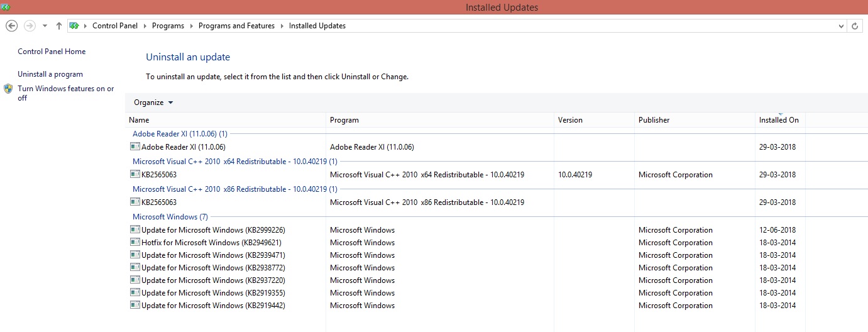Expand dropdown after Programs and Features breadcrumb
The height and width of the screenshot is (332, 868).
click(x=282, y=26)
